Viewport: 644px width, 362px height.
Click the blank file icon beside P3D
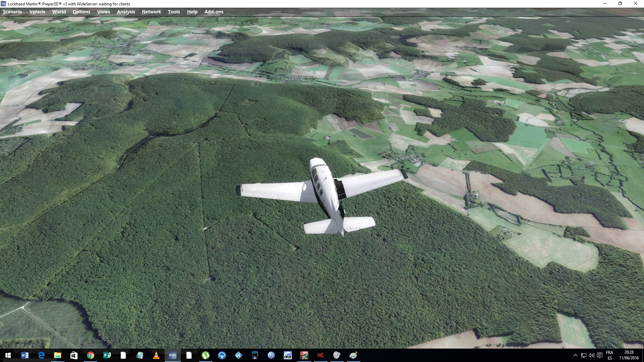(189, 355)
